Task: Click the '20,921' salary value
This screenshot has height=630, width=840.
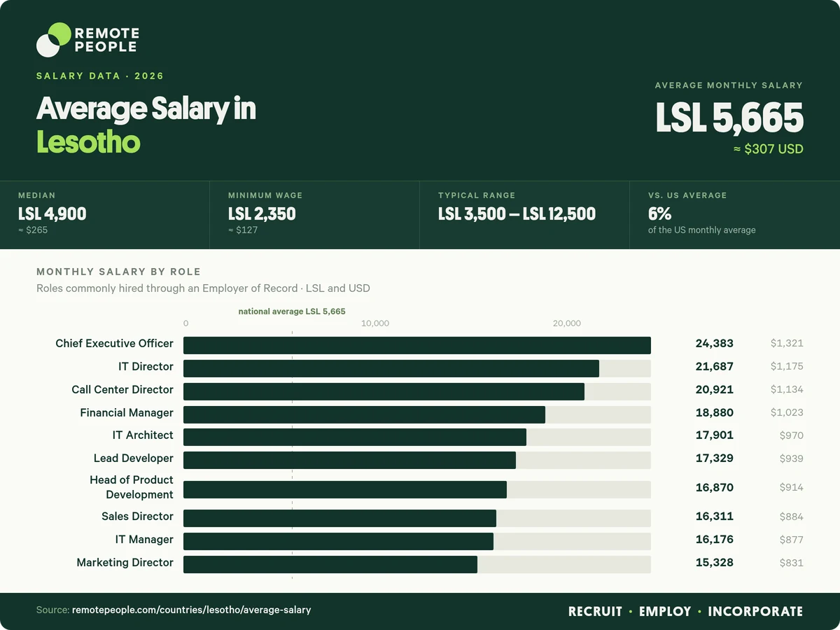Action: click(x=715, y=390)
